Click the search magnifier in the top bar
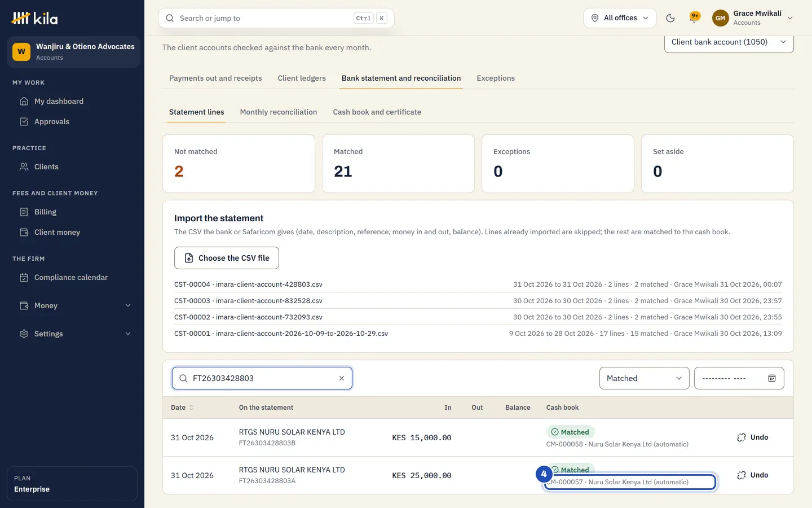This screenshot has height=508, width=812. [170, 18]
